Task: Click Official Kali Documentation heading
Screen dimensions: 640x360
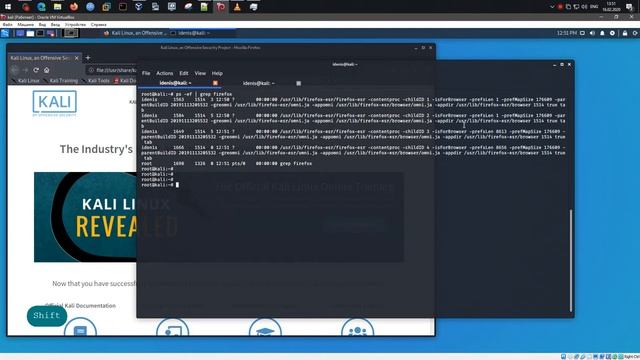Action: (80, 306)
